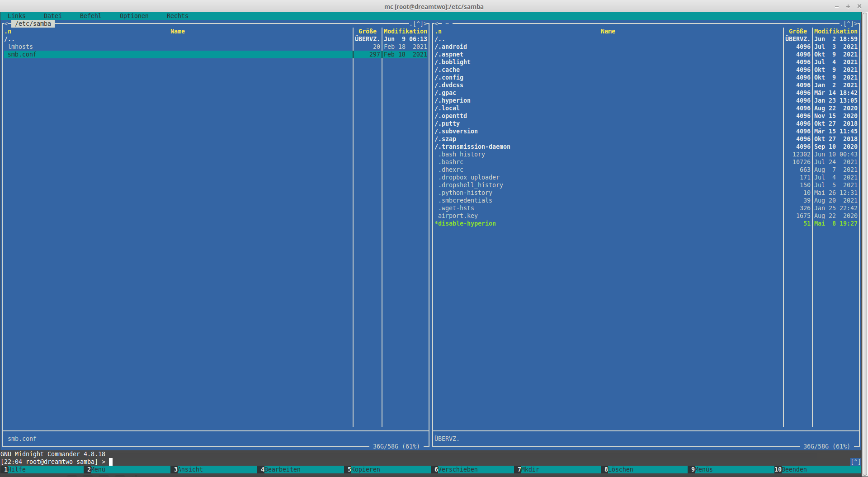868x477 pixels.
Task: Click the left panel back history arrow
Action: click(x=5, y=24)
